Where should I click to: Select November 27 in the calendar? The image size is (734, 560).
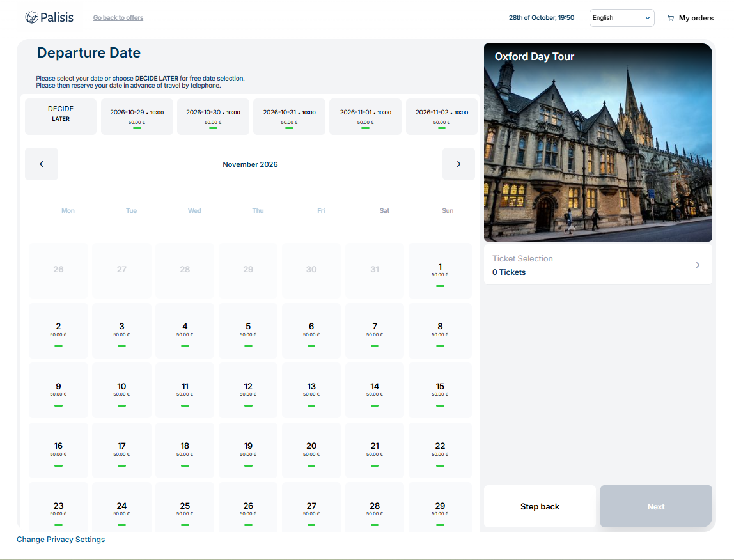click(x=311, y=508)
